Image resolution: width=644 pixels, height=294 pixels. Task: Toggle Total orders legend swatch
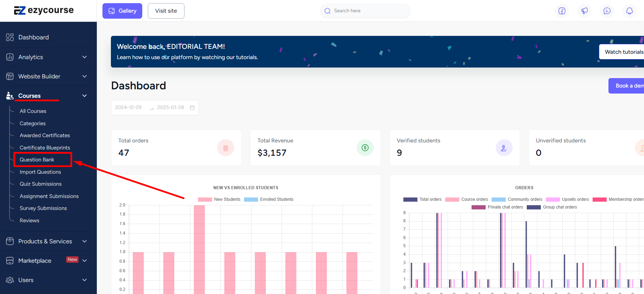(x=410, y=199)
